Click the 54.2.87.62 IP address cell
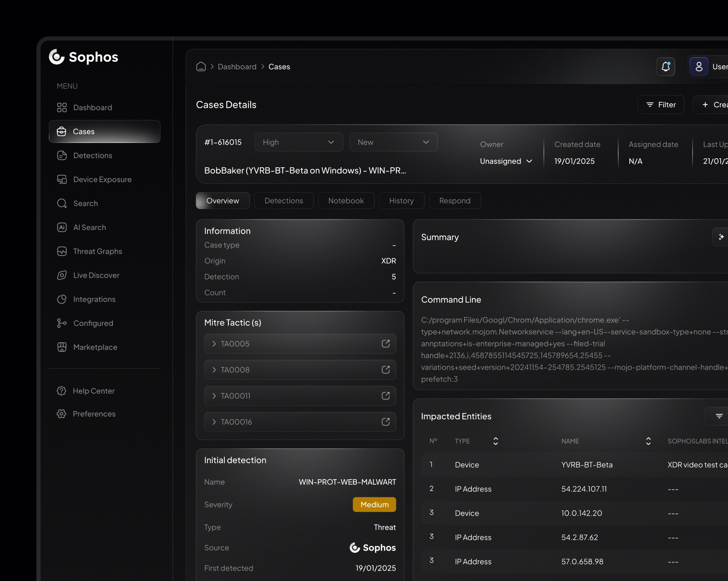Viewport: 728px width, 581px height. [x=580, y=537]
